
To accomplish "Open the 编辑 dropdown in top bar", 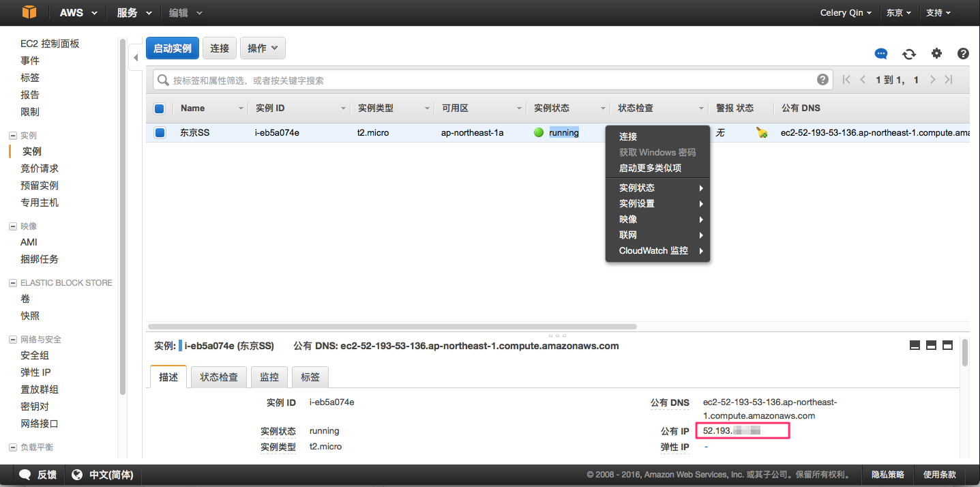I will point(185,13).
